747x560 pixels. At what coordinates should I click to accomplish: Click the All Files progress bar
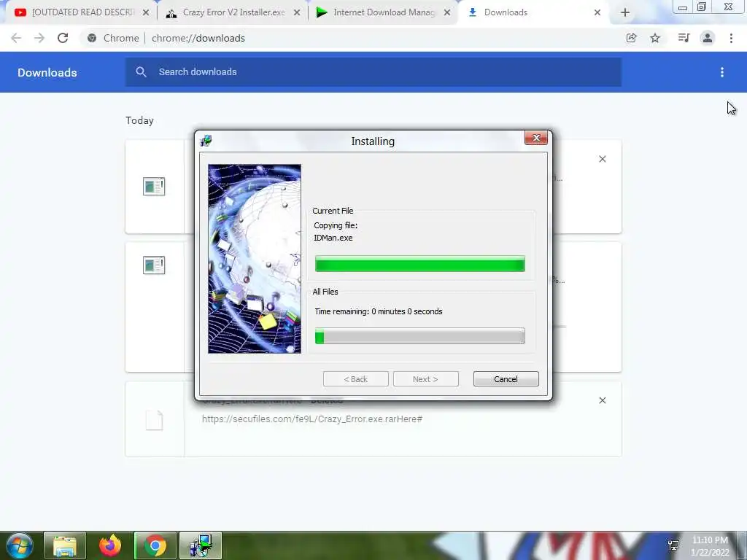point(419,336)
